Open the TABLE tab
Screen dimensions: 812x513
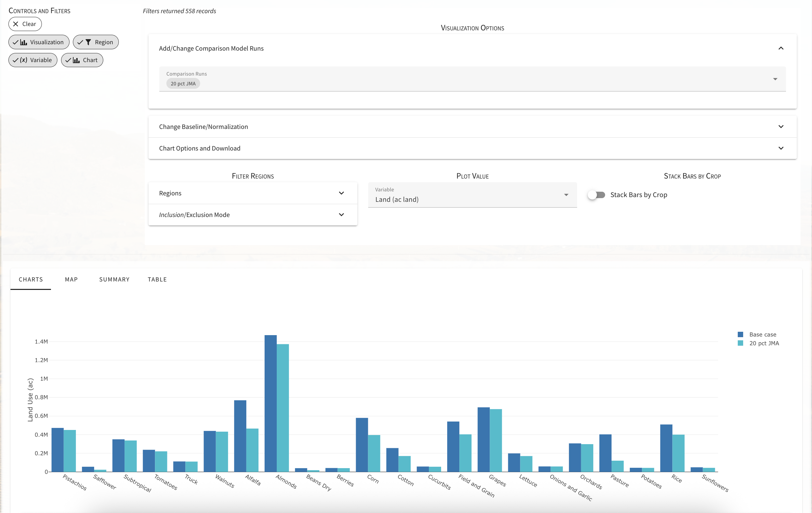(157, 279)
